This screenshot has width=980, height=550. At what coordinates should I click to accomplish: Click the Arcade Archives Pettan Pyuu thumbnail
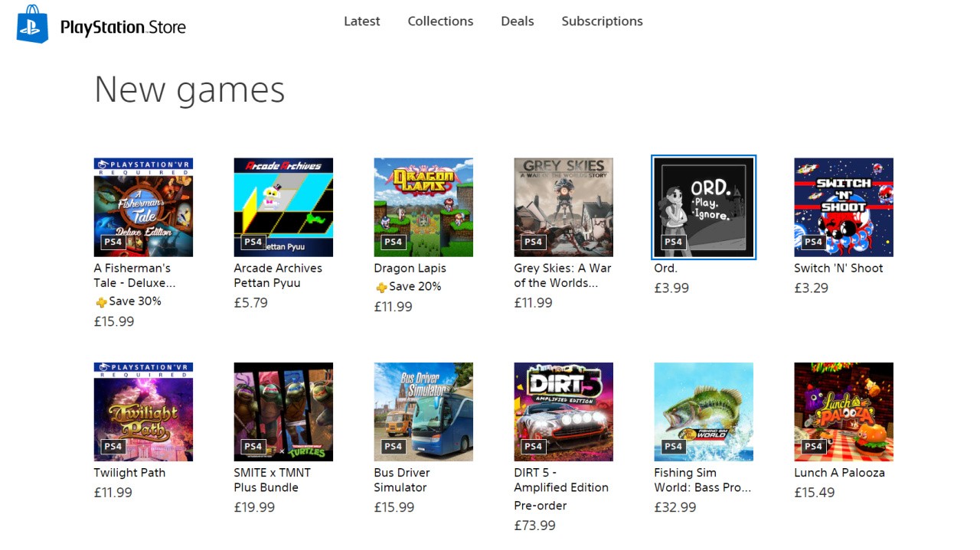point(283,207)
